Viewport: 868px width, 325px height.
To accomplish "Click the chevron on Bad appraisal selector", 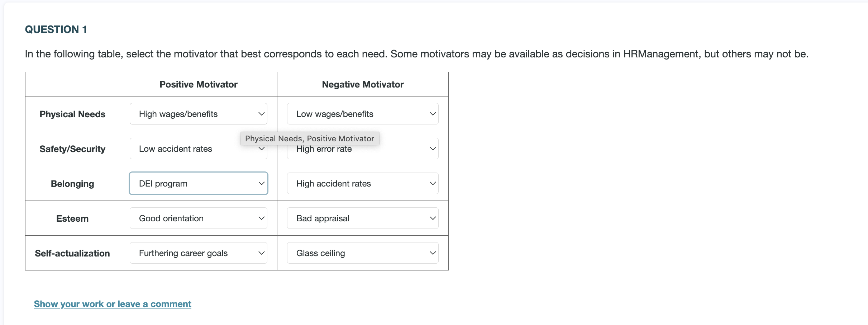I will (433, 218).
